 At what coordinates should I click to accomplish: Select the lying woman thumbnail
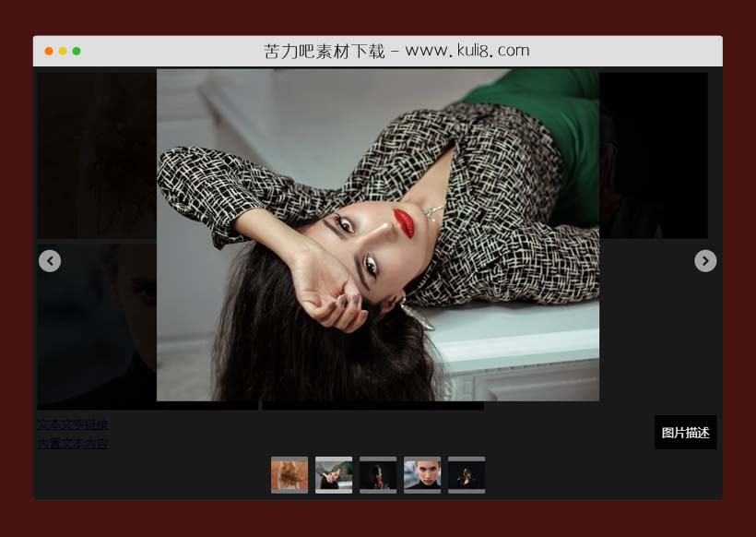pos(334,475)
